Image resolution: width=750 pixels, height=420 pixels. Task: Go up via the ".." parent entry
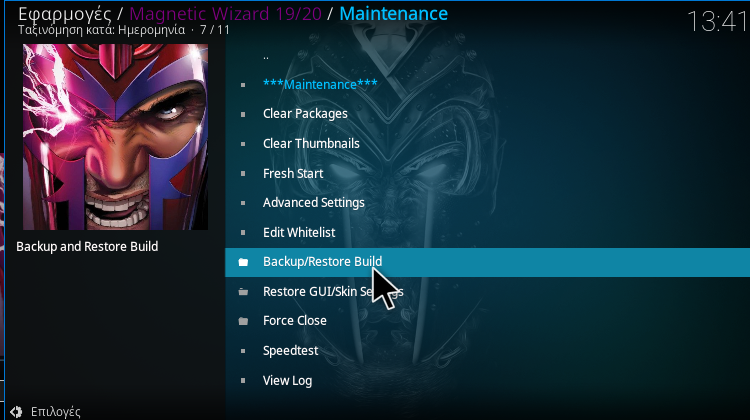pyautogui.click(x=487, y=56)
